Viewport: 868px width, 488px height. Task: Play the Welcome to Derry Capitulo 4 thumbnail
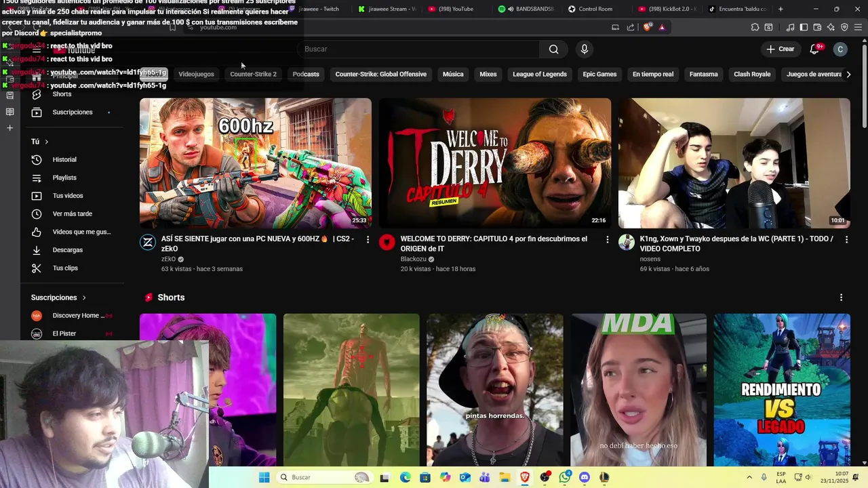(x=495, y=163)
